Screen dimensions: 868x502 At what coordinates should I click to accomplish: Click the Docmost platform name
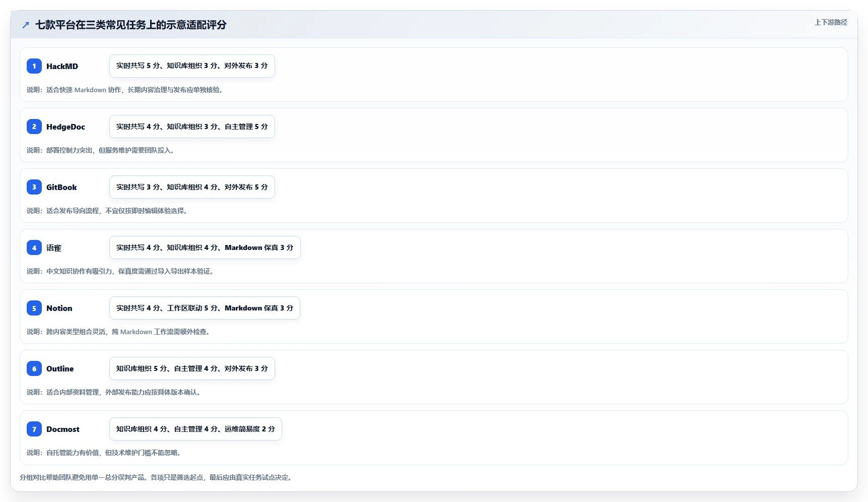pos(63,429)
